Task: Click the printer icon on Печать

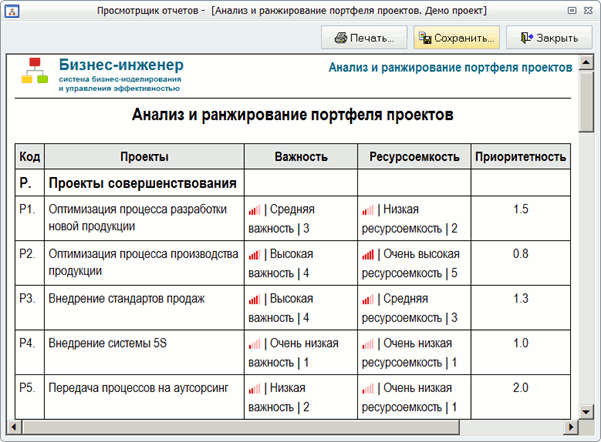Action: tap(340, 38)
